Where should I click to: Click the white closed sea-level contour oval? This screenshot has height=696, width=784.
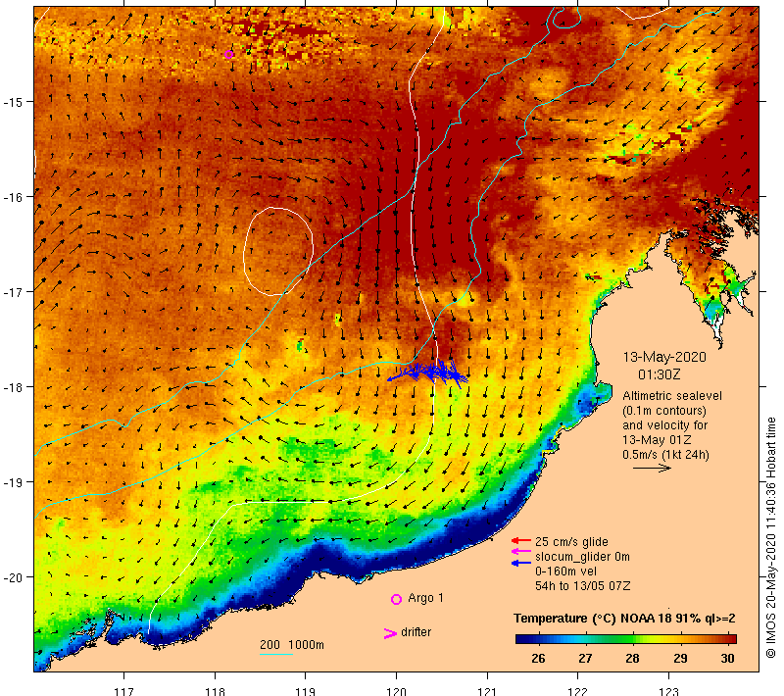point(278,251)
